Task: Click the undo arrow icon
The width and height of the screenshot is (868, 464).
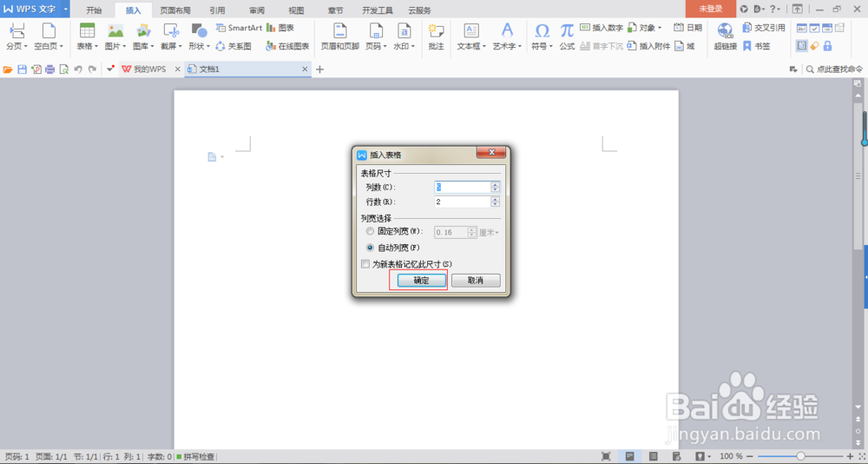Action: pyautogui.click(x=78, y=70)
